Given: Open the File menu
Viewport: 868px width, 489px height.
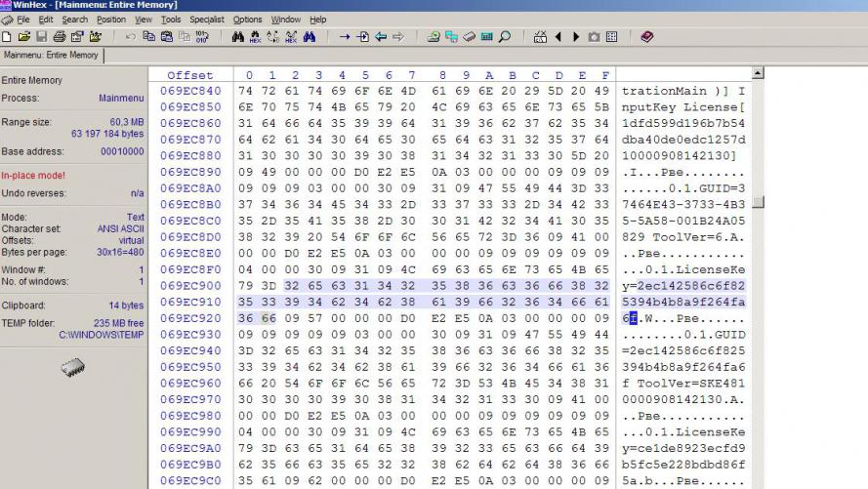Looking at the screenshot, I should point(23,20).
